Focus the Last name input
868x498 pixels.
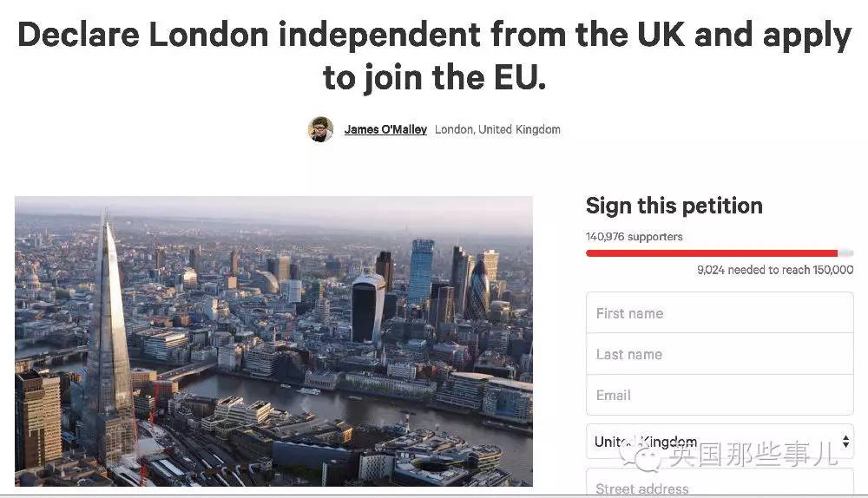[720, 354]
